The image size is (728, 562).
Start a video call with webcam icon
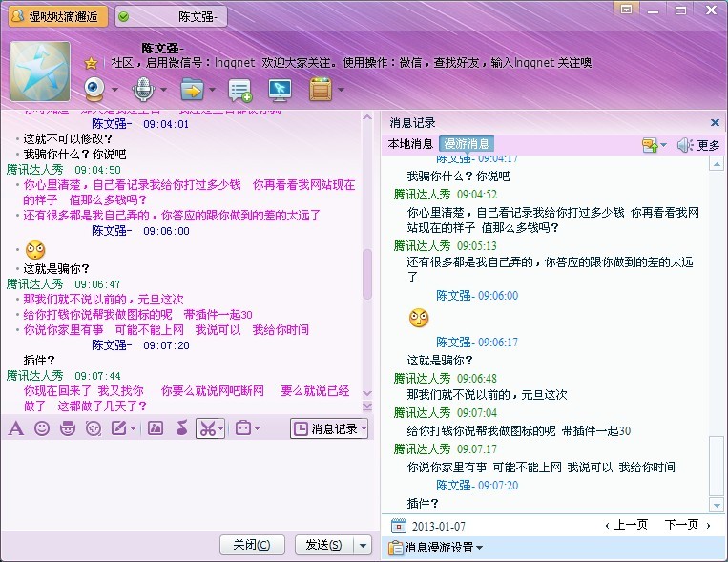[94, 89]
